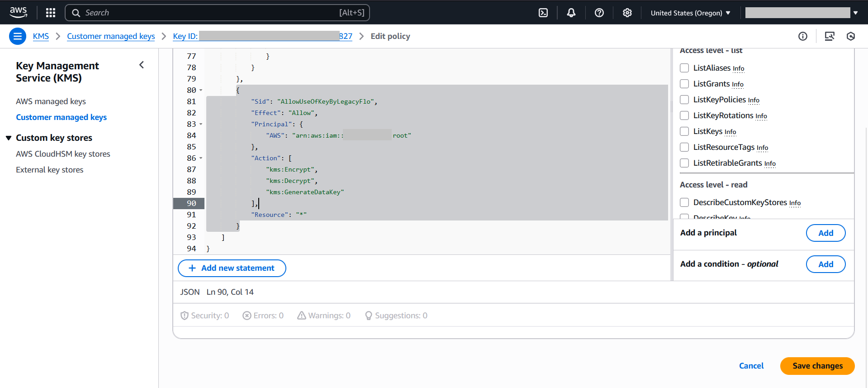Check the ListGrants checkbox

[x=684, y=84]
